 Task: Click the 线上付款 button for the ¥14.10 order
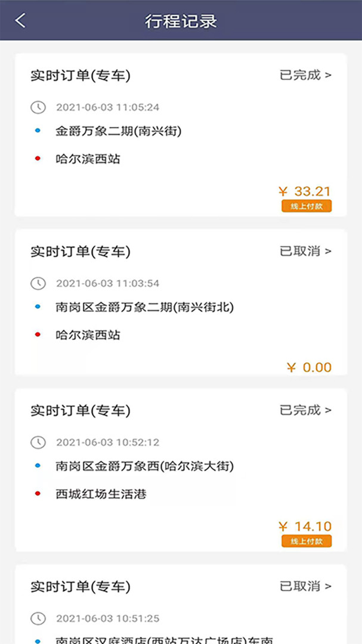(306, 541)
